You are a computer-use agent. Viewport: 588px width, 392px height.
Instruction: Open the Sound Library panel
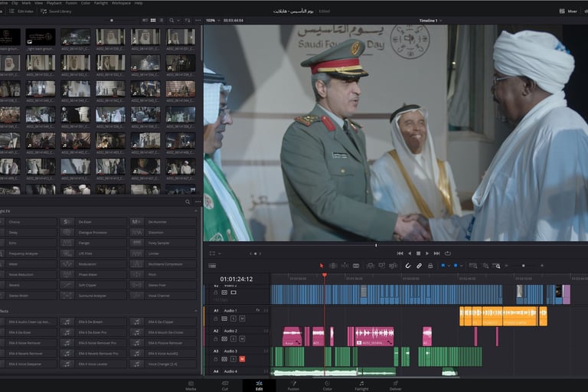coord(56,11)
